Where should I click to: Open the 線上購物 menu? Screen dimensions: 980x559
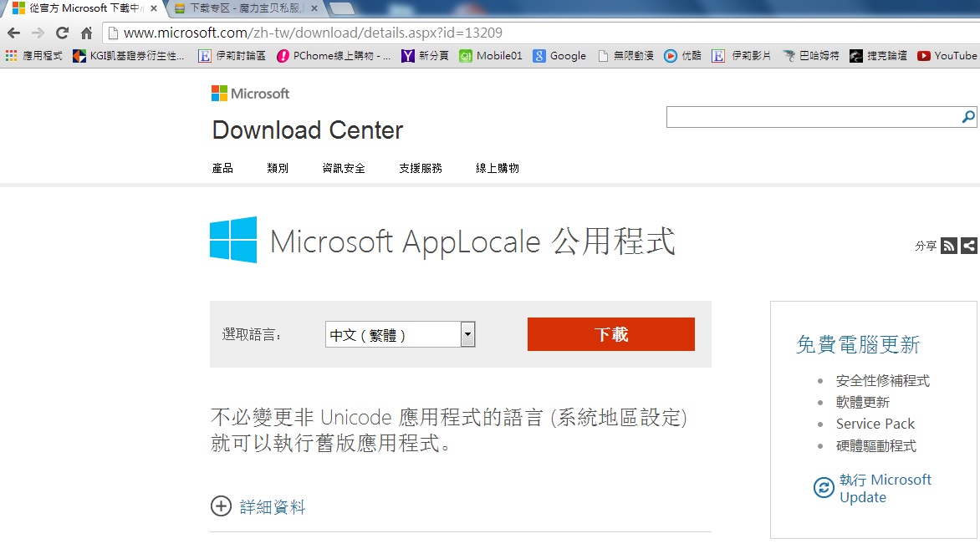tap(498, 168)
